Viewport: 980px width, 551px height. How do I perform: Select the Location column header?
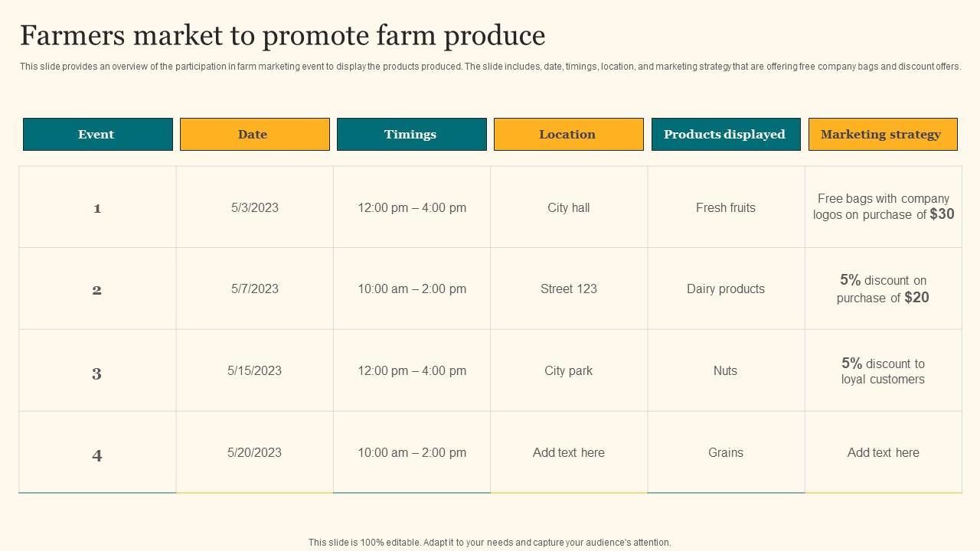pos(568,134)
